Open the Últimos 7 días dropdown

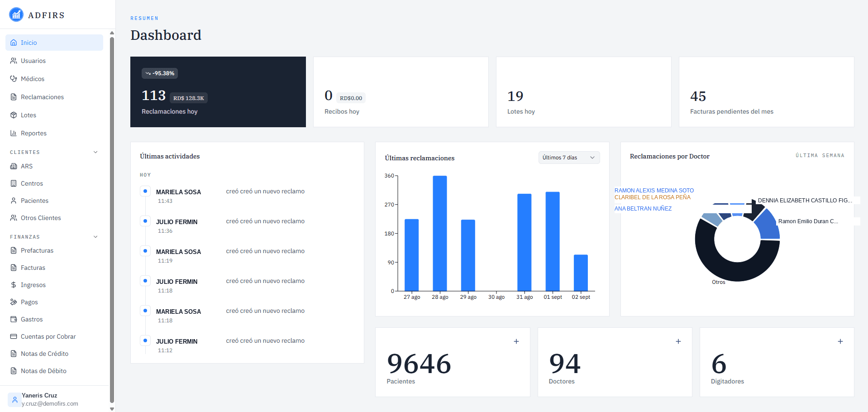tap(569, 158)
